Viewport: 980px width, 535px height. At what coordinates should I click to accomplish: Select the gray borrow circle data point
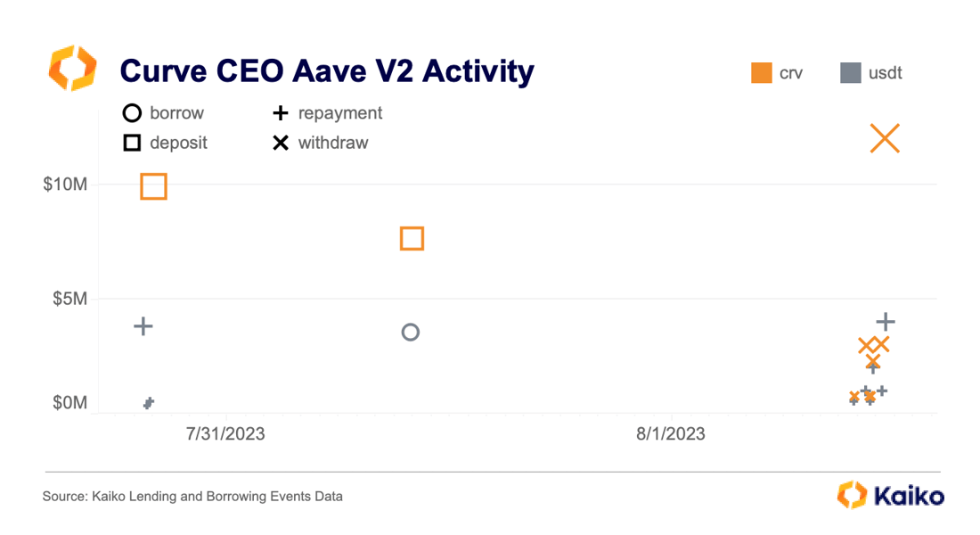(x=411, y=333)
